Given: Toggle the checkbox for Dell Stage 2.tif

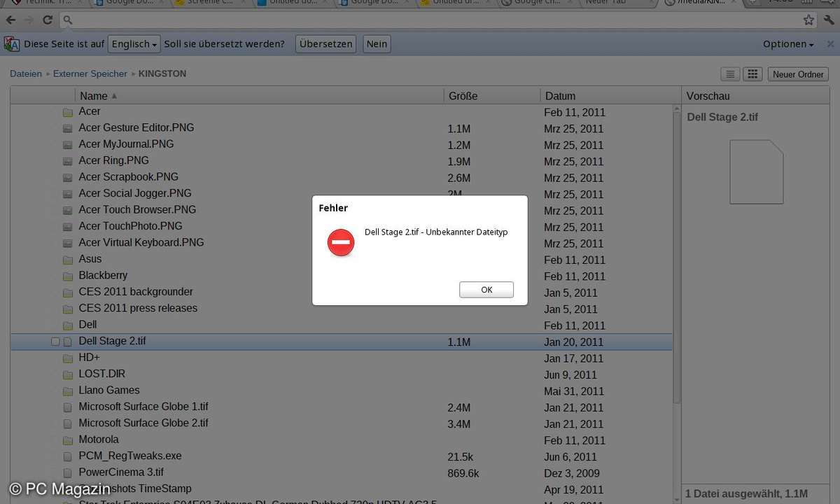Looking at the screenshot, I should 55,342.
